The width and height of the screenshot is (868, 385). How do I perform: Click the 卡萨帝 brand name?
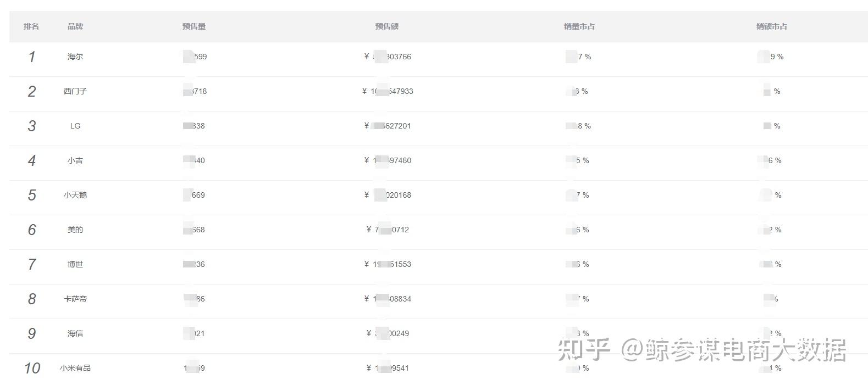75,299
